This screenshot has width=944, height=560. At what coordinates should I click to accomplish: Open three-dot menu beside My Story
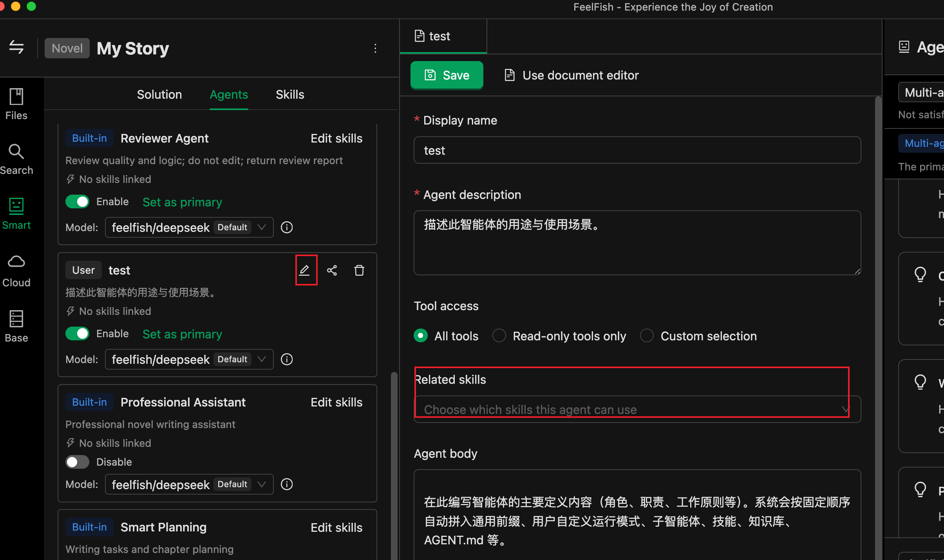(x=375, y=48)
